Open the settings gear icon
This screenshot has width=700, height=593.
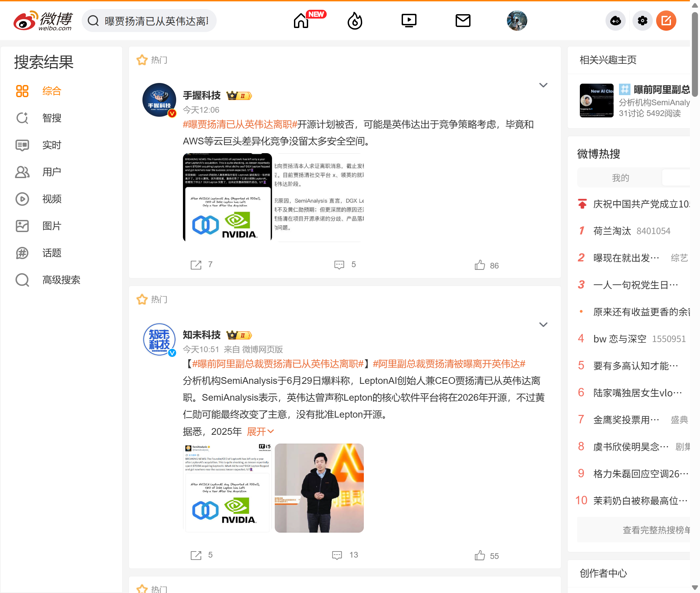click(642, 21)
